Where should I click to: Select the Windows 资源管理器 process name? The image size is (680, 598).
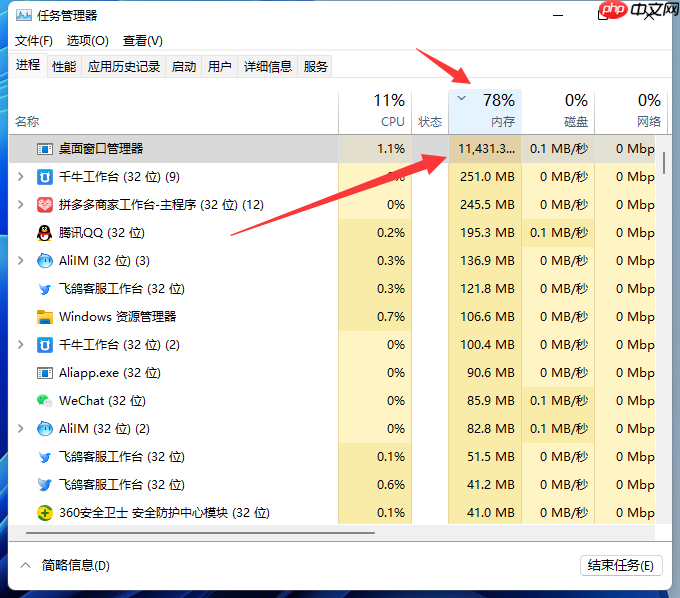118,317
